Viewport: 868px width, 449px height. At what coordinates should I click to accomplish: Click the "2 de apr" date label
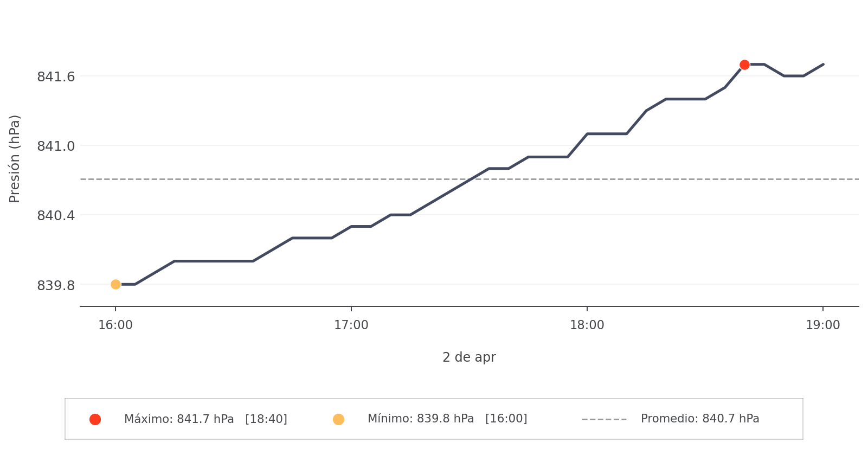[469, 357]
